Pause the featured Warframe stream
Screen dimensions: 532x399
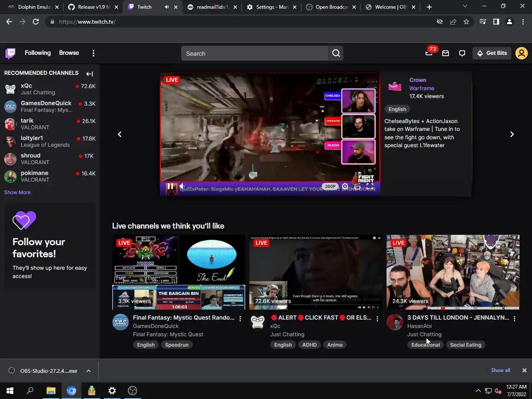(x=170, y=187)
